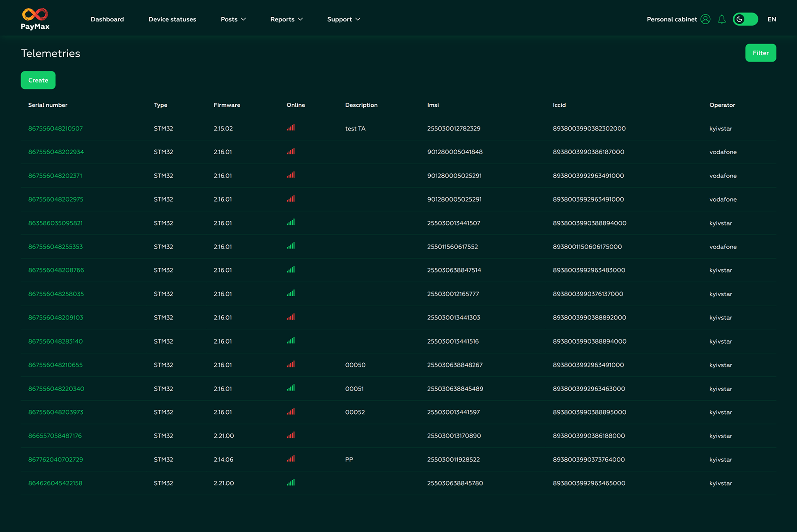Open the EN language selector
The width and height of the screenshot is (797, 532).
(x=772, y=19)
